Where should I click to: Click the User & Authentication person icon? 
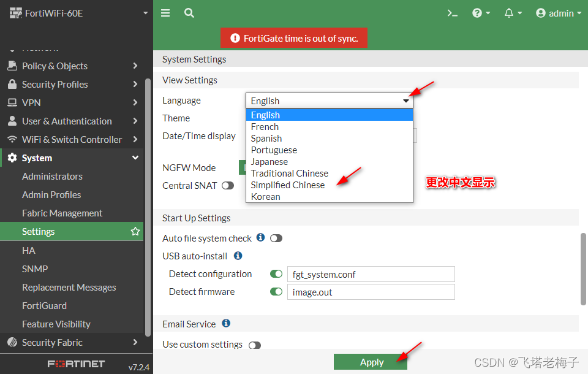(12, 121)
